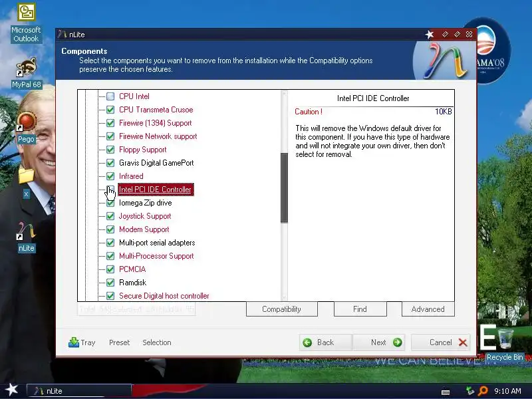This screenshot has width=532, height=399.
Task: Minimize the nLite window
Action: (445, 35)
